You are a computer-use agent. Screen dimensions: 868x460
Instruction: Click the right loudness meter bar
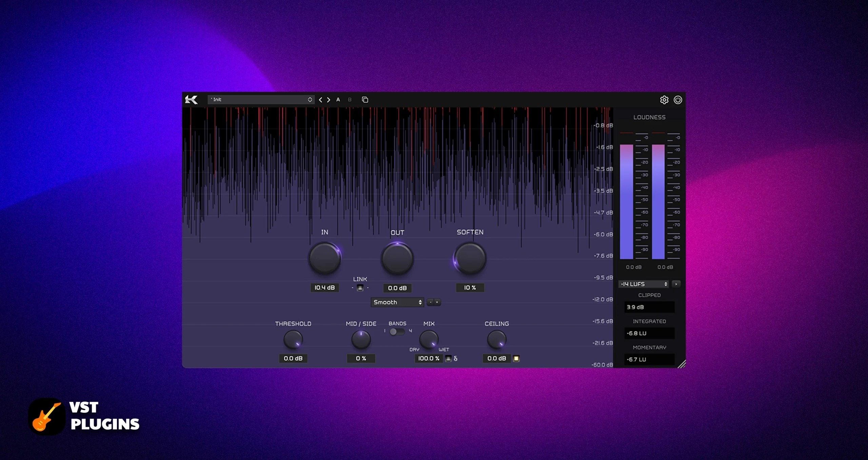tap(658, 202)
